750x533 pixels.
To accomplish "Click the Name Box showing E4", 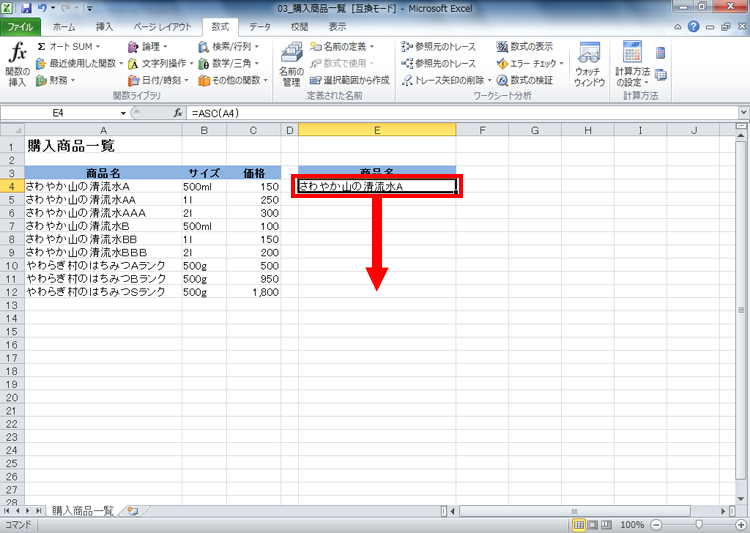I will coord(58,113).
